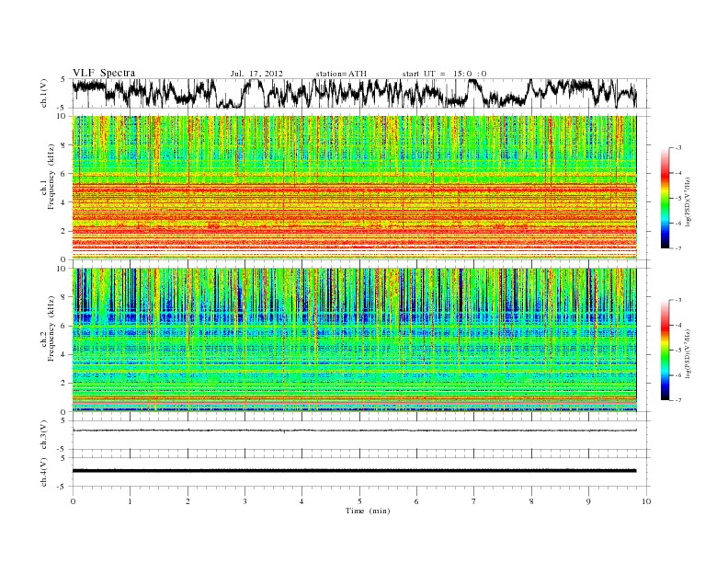
Task: Click the "Time (min)" axis label
Action: 368,511
